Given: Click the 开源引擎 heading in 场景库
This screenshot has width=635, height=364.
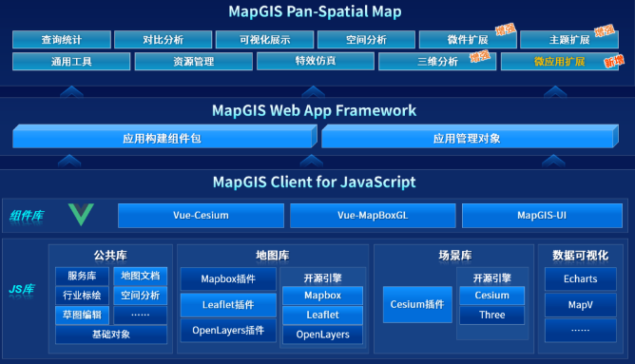Looking at the screenshot, I should (x=492, y=278).
